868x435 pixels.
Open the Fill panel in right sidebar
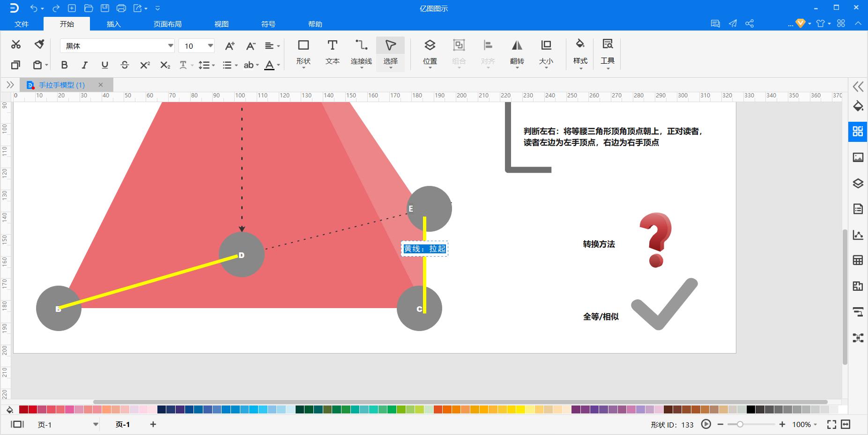858,106
